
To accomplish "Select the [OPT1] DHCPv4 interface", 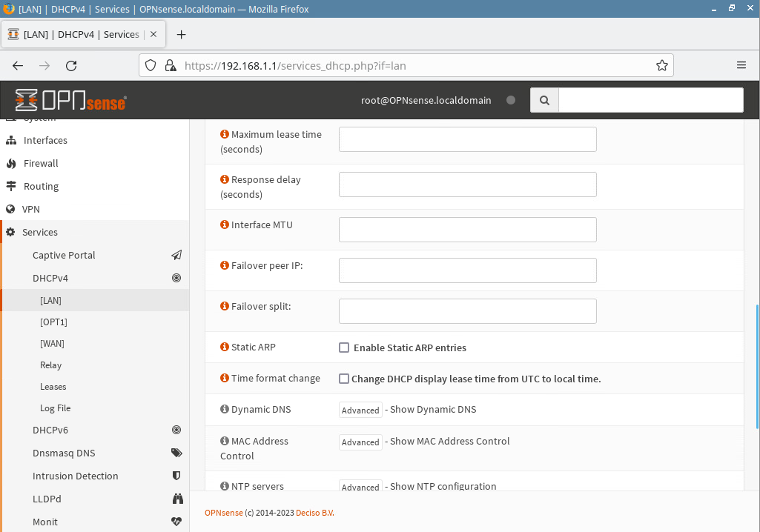I will click(53, 322).
